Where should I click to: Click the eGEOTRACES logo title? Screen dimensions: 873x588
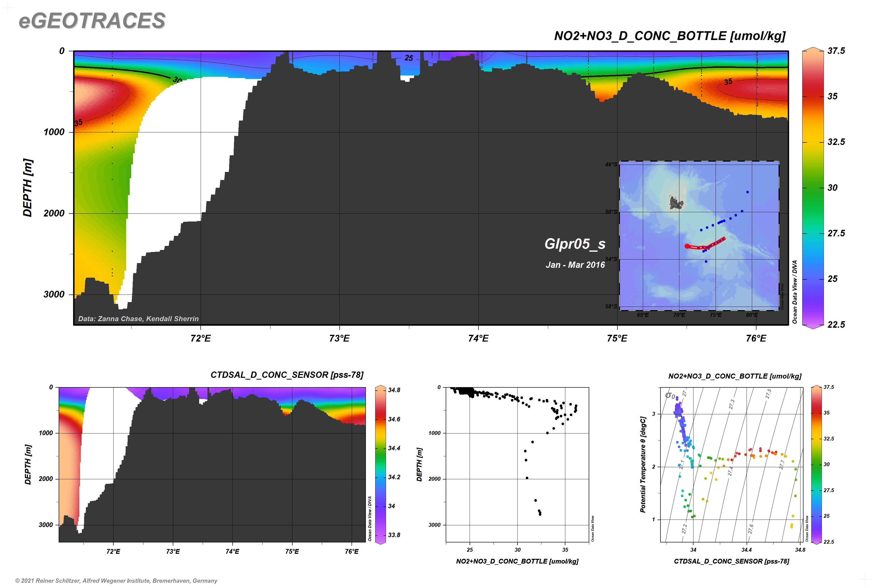pos(92,21)
